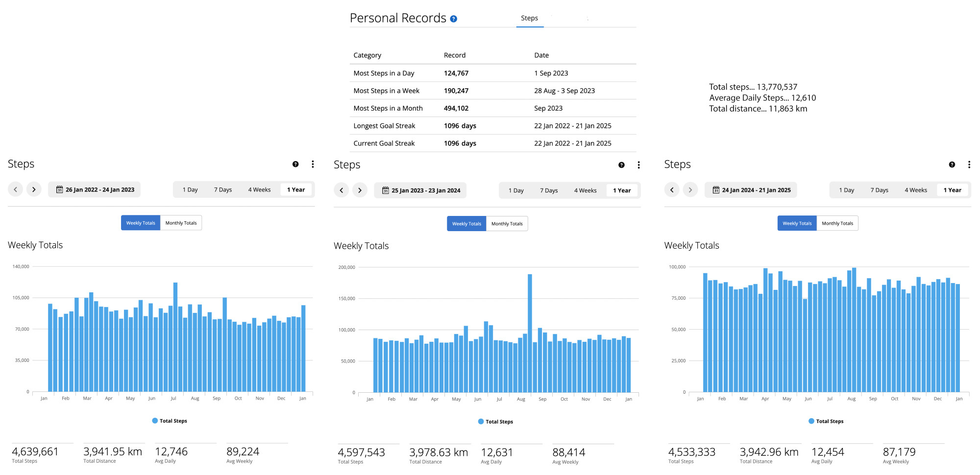Select 4 Weeks range in 2022-2023 panel
Viewport: 980px width, 475px height.
[259, 190]
